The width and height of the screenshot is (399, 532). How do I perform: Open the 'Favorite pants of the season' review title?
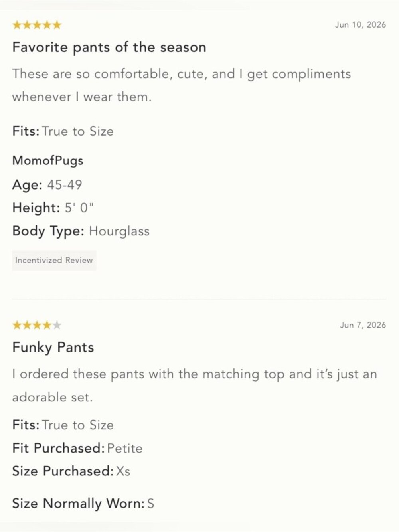[109, 47]
